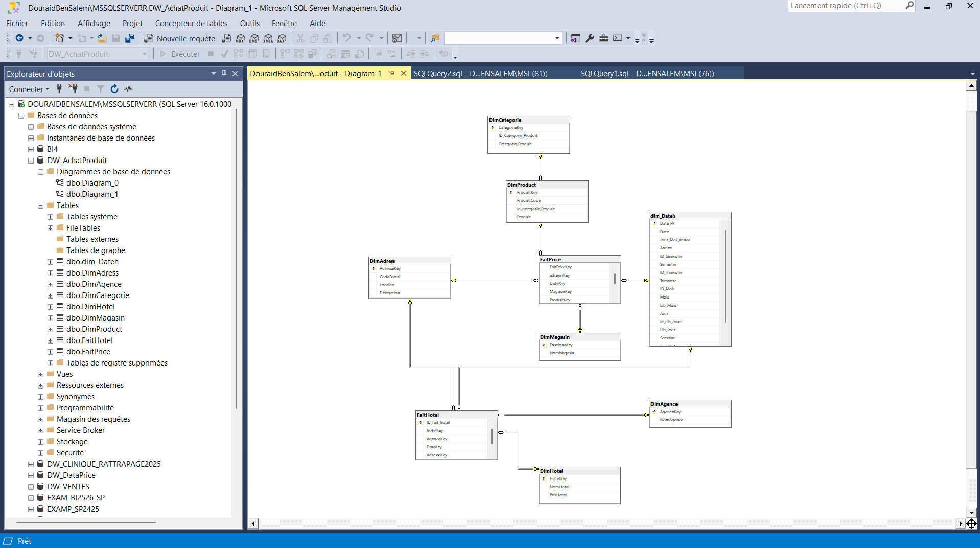Click the new project icon in toolbar
This screenshot has width=980, height=548.
coord(60,38)
